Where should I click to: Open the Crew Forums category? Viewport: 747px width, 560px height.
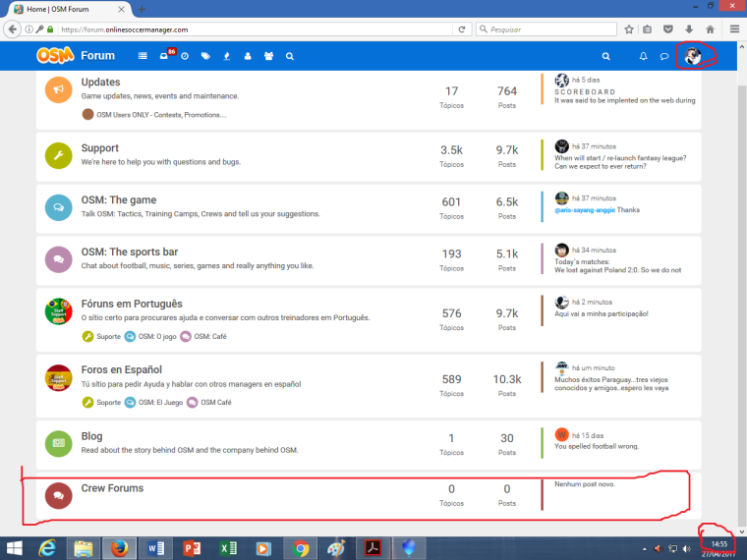coord(112,488)
